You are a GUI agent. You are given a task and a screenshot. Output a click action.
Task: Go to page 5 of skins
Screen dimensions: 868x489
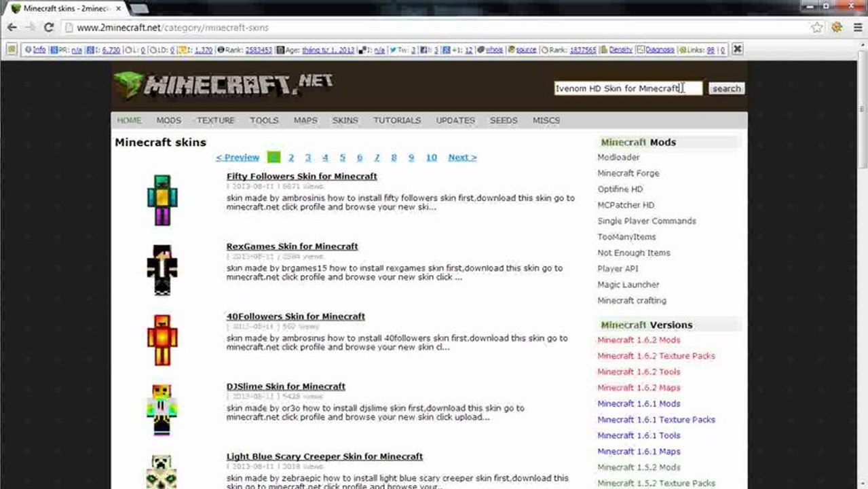342,158
